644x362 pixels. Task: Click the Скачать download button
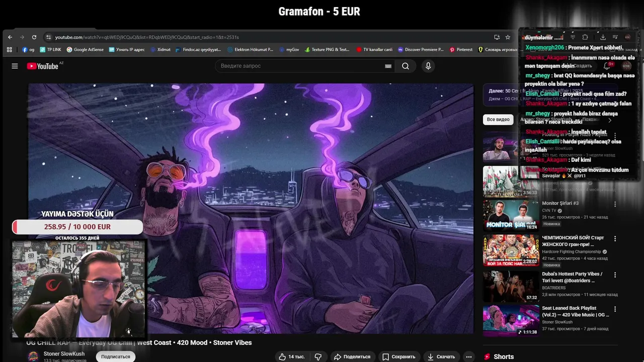pos(441,356)
